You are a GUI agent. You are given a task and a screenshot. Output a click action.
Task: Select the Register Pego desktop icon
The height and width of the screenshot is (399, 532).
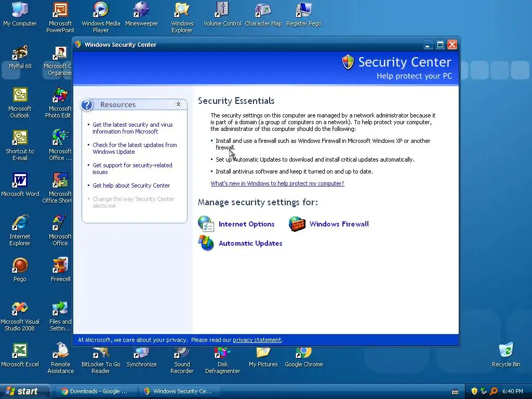[303, 14]
